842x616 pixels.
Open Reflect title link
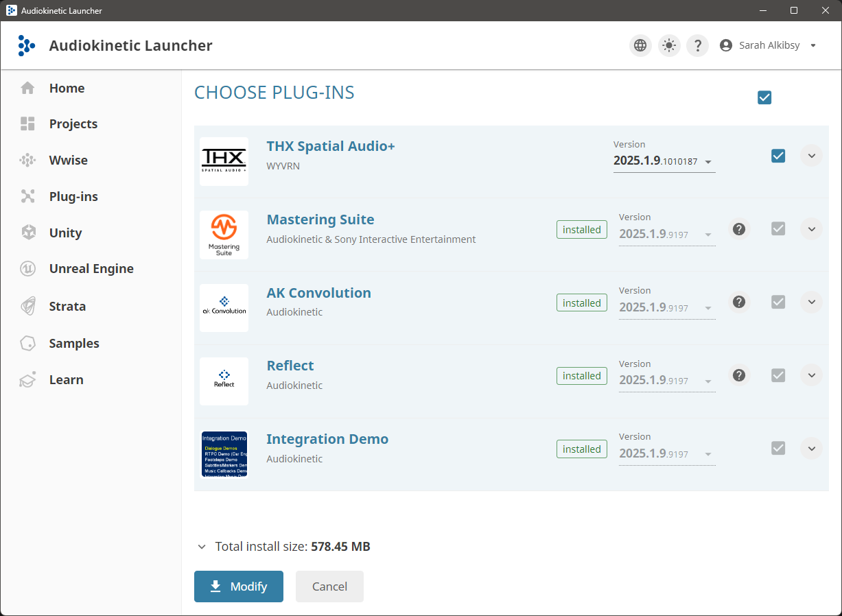point(290,366)
